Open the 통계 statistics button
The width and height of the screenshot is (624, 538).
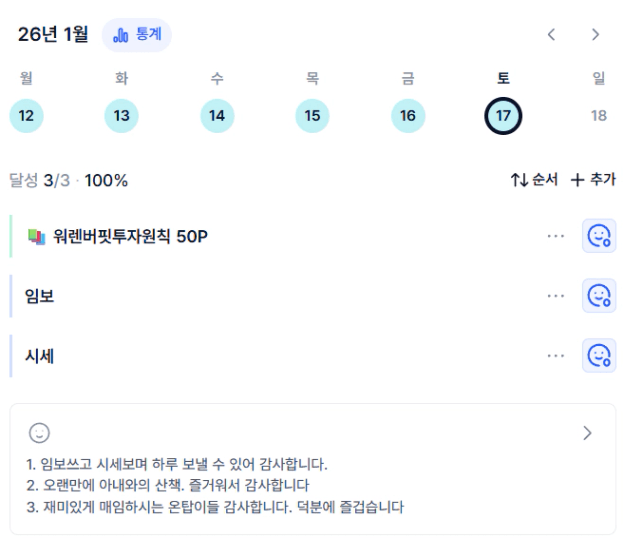[137, 35]
